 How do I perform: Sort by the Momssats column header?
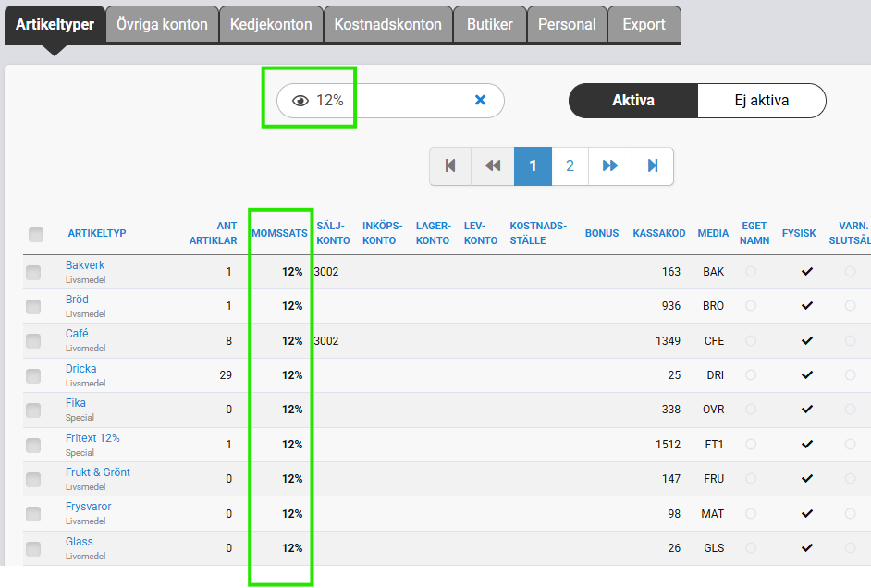click(279, 234)
